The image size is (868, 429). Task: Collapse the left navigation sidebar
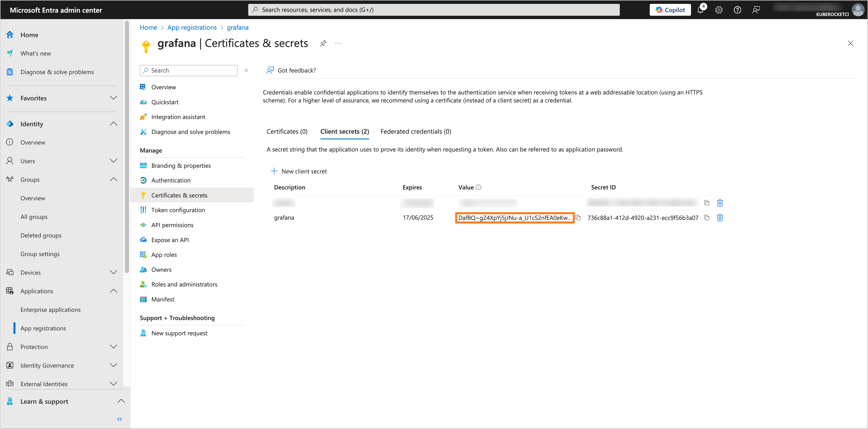(x=119, y=419)
